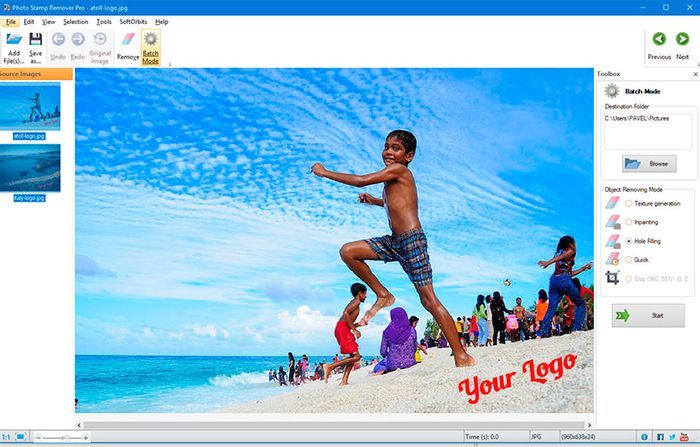
Task: Click the Original Image toolbar icon
Action: pyautogui.click(x=100, y=39)
